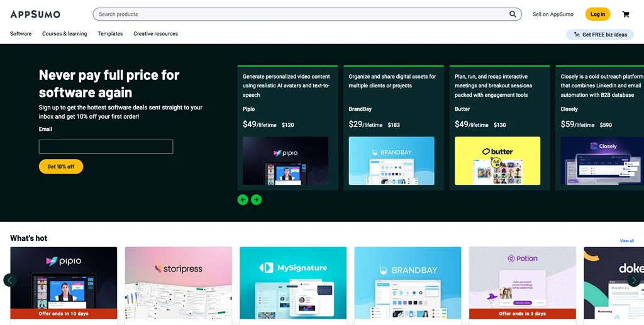Open Storipress card in What's hot

pyautogui.click(x=178, y=283)
